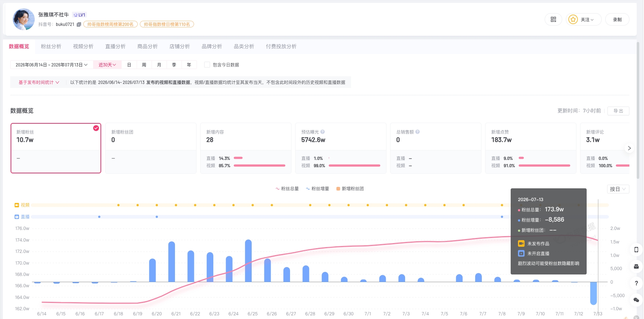Click the 导出 export button

pos(618,111)
